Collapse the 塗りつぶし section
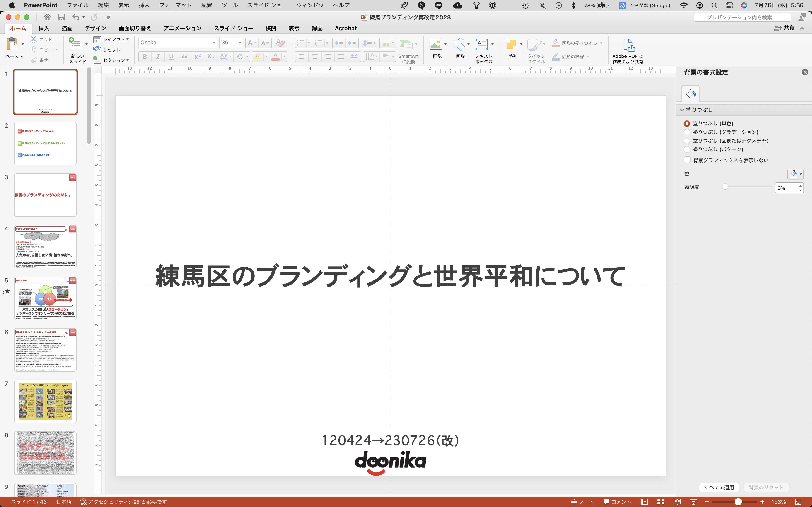The height and width of the screenshot is (507, 812). [x=681, y=110]
